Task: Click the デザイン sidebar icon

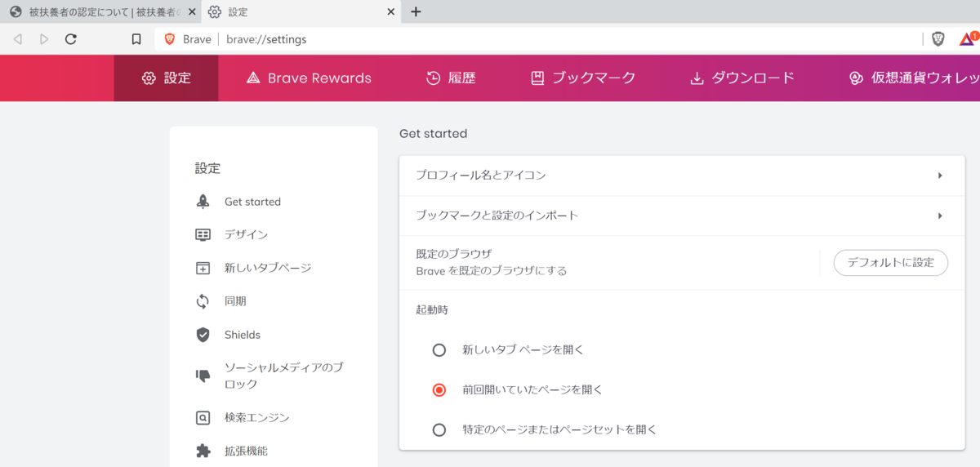Action: [203, 234]
